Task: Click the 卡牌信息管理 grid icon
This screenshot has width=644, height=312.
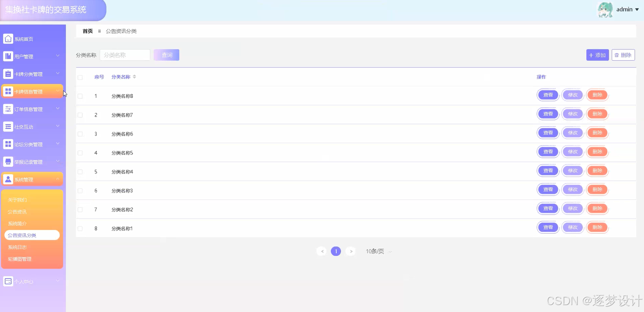Action: click(x=8, y=91)
